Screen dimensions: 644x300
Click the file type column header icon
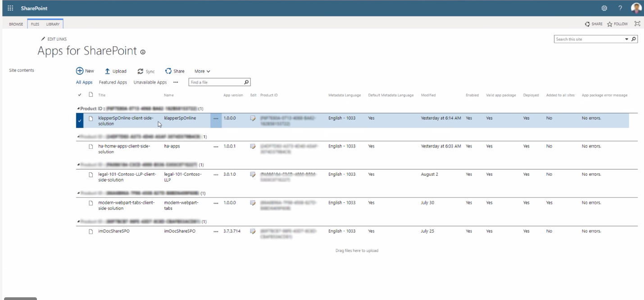pyautogui.click(x=91, y=95)
